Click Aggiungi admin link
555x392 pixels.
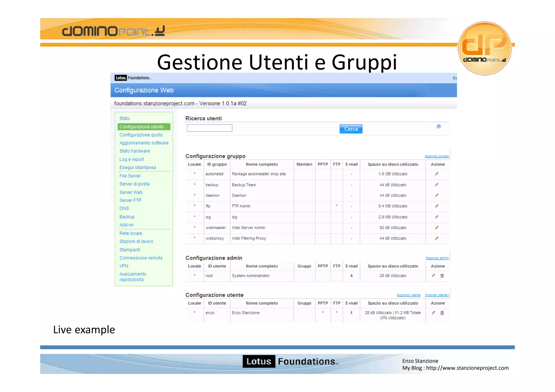(437, 258)
